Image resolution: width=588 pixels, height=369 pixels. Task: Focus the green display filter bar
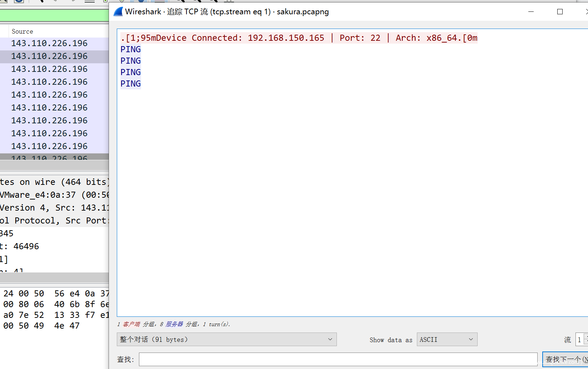54,15
